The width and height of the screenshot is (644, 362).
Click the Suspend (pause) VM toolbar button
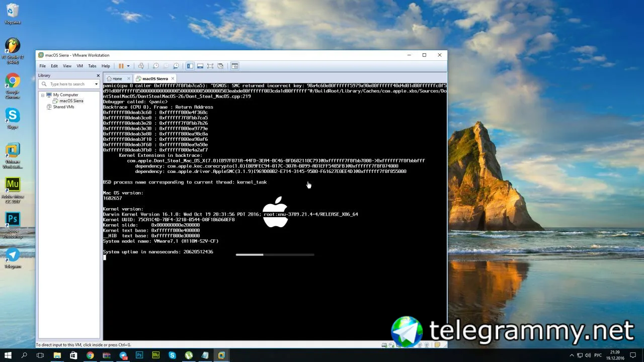click(121, 66)
